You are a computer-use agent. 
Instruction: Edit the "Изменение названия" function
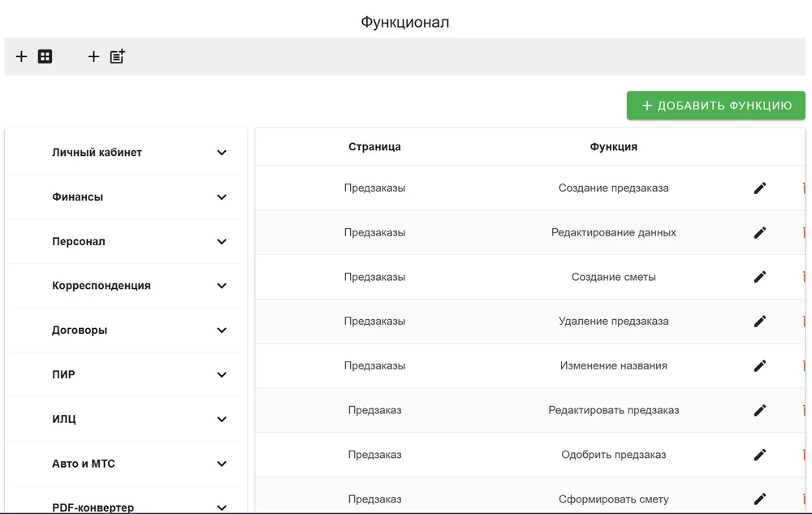(x=760, y=365)
